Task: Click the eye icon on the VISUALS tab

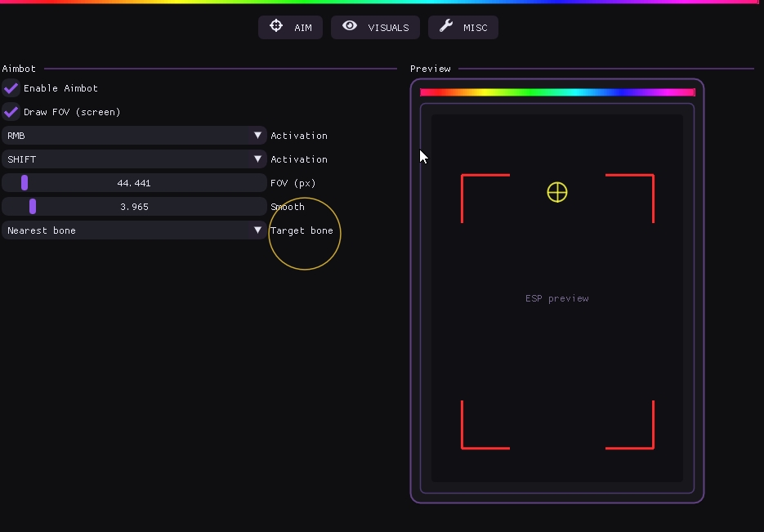Action: coord(350,26)
